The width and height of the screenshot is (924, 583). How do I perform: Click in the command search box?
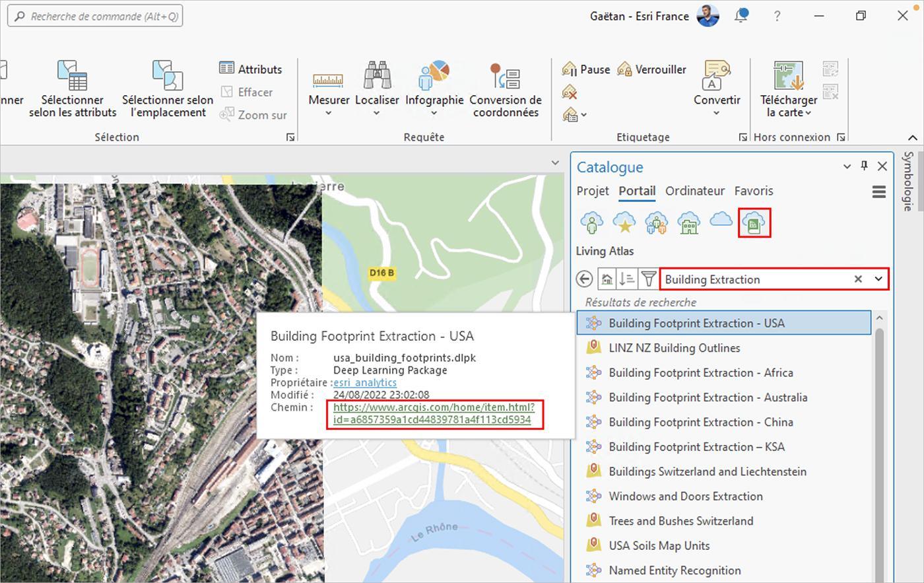click(95, 16)
